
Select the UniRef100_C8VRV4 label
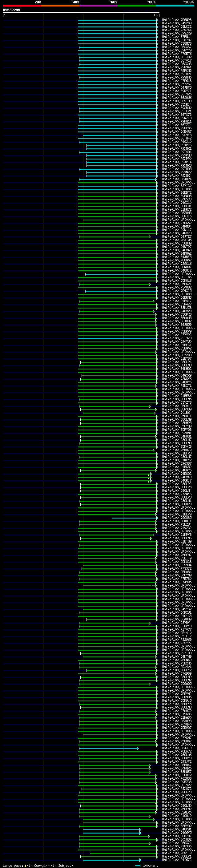(x=177, y=623)
